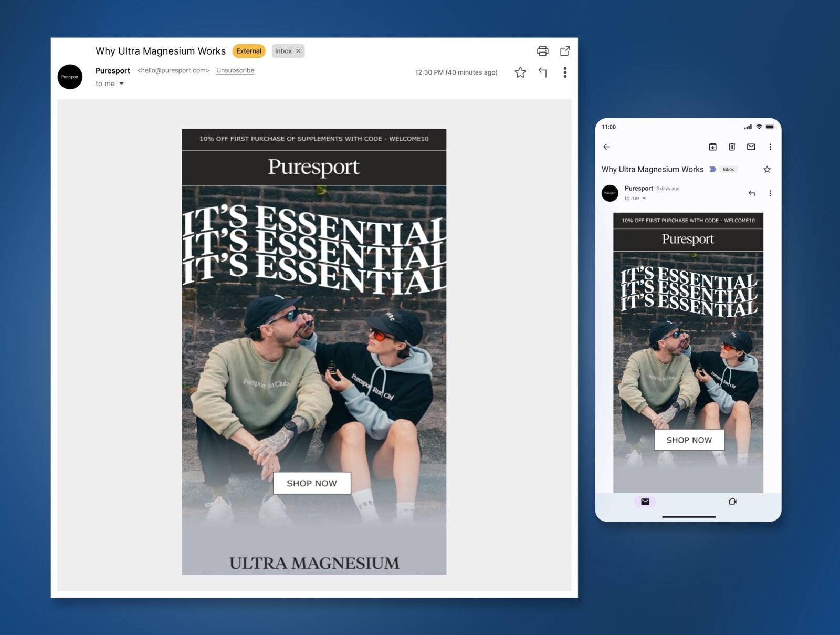Click the mobile Wi-Fi status icon
The width and height of the screenshot is (840, 635).
point(759,127)
